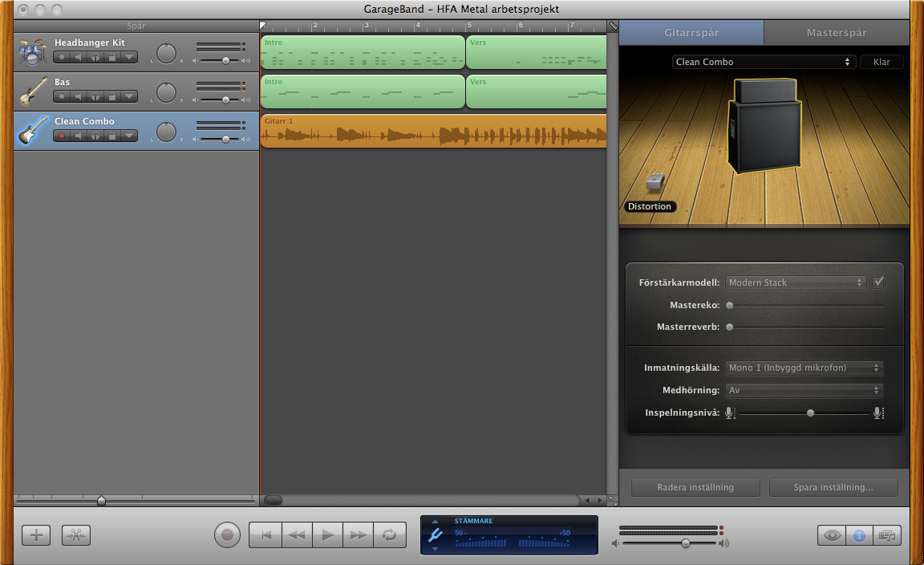Open the Förstärkarmodell Modern Stack dropdown
The width and height of the screenshot is (924, 565).
[x=796, y=282]
